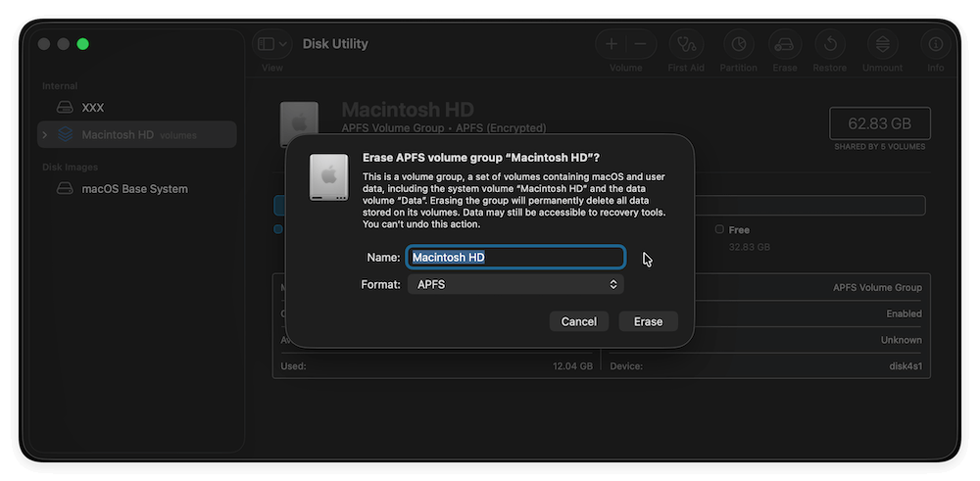980x481 pixels.
Task: Select macOS Base System disk image
Action: (136, 189)
